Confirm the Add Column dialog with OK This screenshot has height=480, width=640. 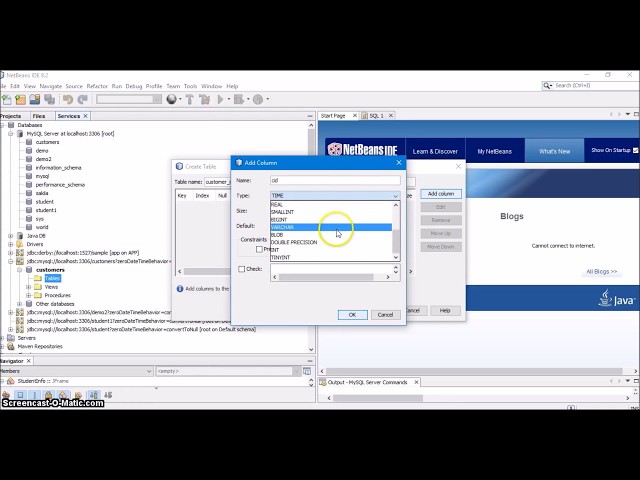pyautogui.click(x=352, y=315)
